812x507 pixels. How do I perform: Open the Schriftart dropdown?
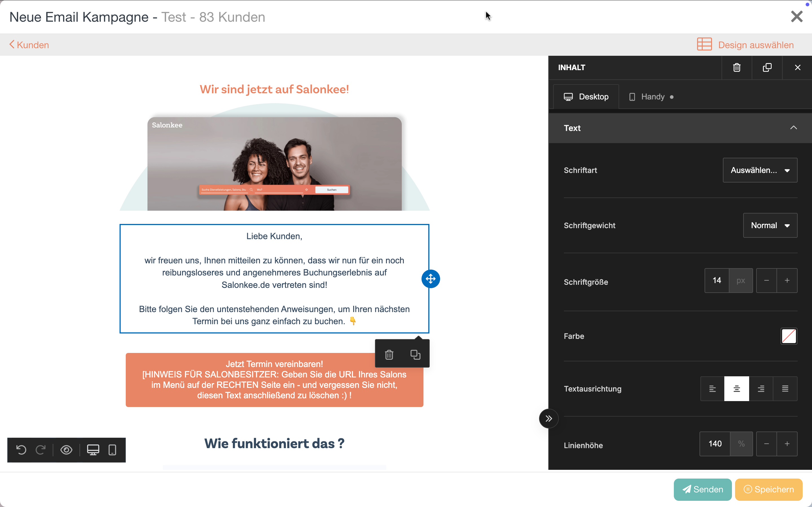760,170
